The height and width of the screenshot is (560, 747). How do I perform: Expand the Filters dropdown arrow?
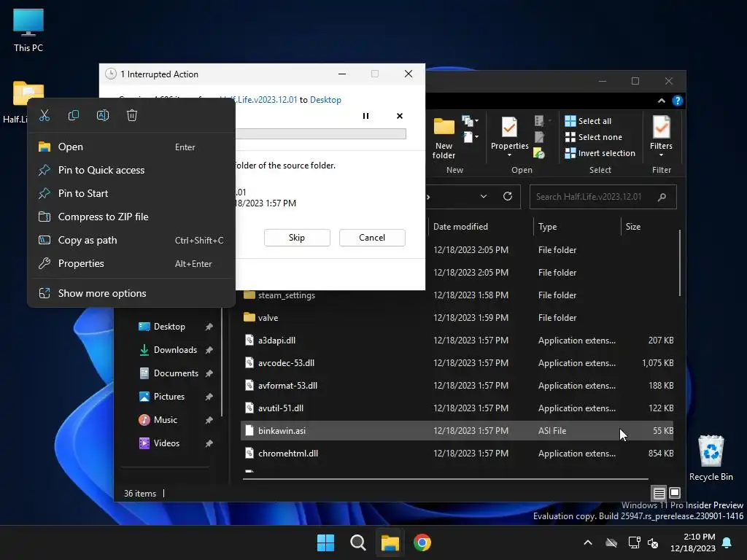coord(661,155)
